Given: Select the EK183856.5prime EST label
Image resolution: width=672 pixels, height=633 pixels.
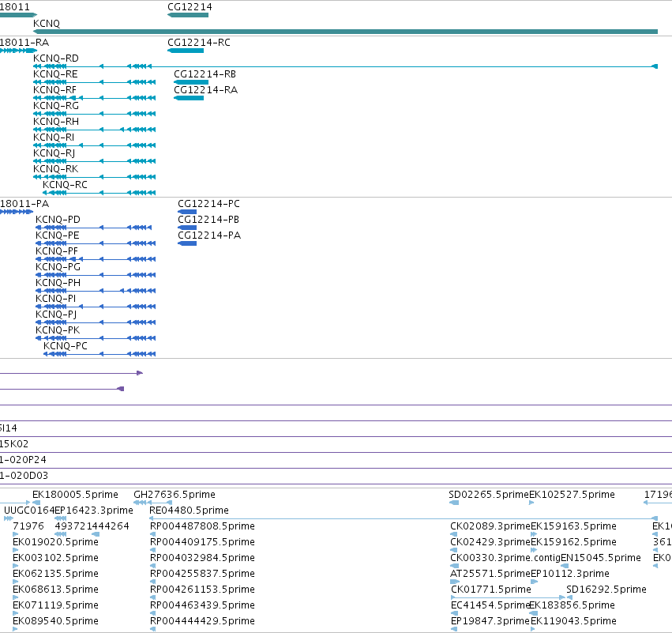Looking at the screenshot, I should [573, 605].
